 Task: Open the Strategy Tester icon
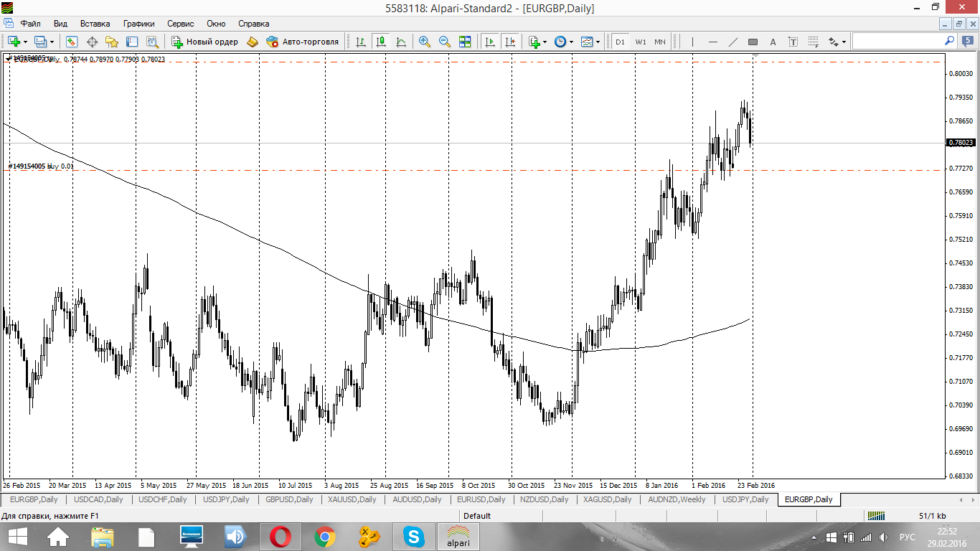152,42
